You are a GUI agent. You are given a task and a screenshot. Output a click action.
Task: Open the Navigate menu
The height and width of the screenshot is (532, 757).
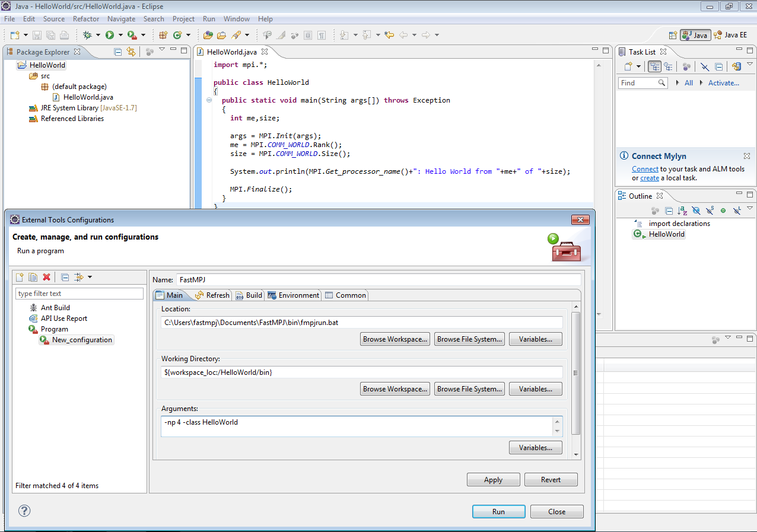[x=122, y=19]
